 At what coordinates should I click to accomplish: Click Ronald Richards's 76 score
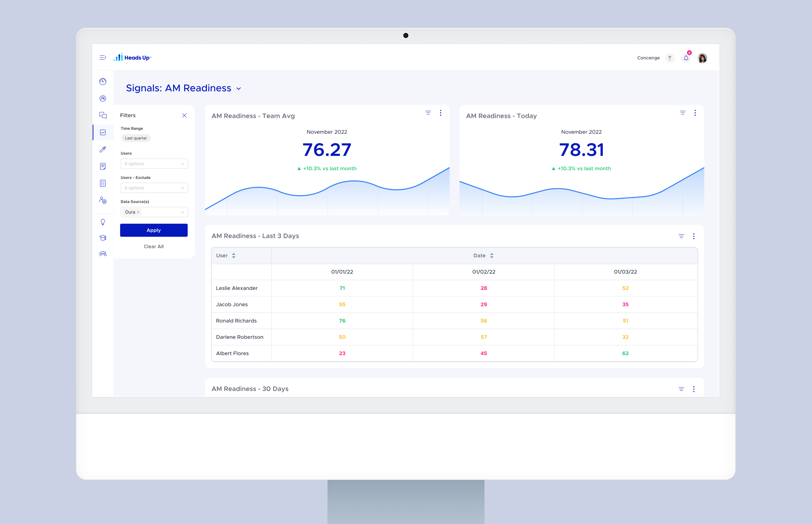pyautogui.click(x=342, y=321)
